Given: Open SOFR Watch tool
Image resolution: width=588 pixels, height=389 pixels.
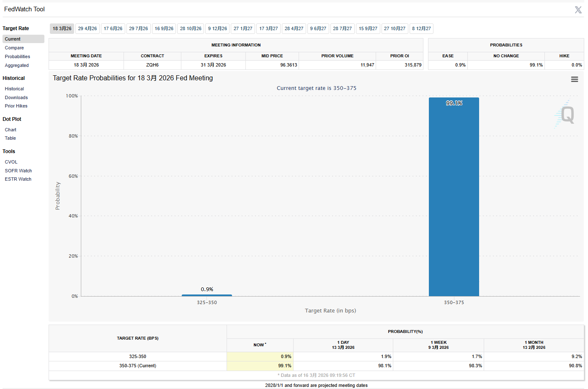Looking at the screenshot, I should (x=18, y=171).
